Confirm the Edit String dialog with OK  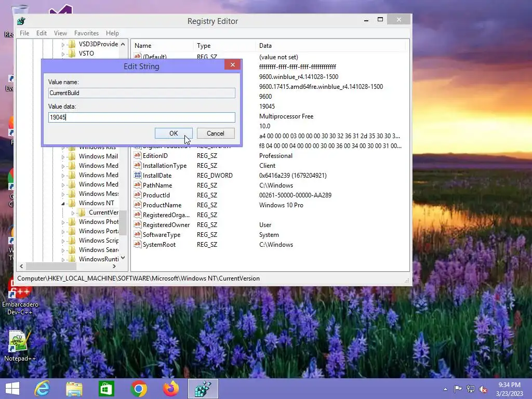point(174,134)
